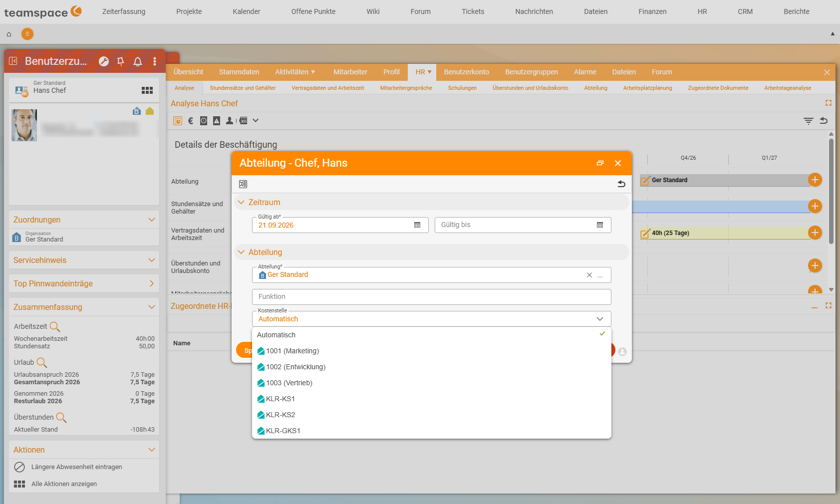The height and width of the screenshot is (504, 840).
Task: Open calendar picker for Gültig bis
Action: pos(600,225)
